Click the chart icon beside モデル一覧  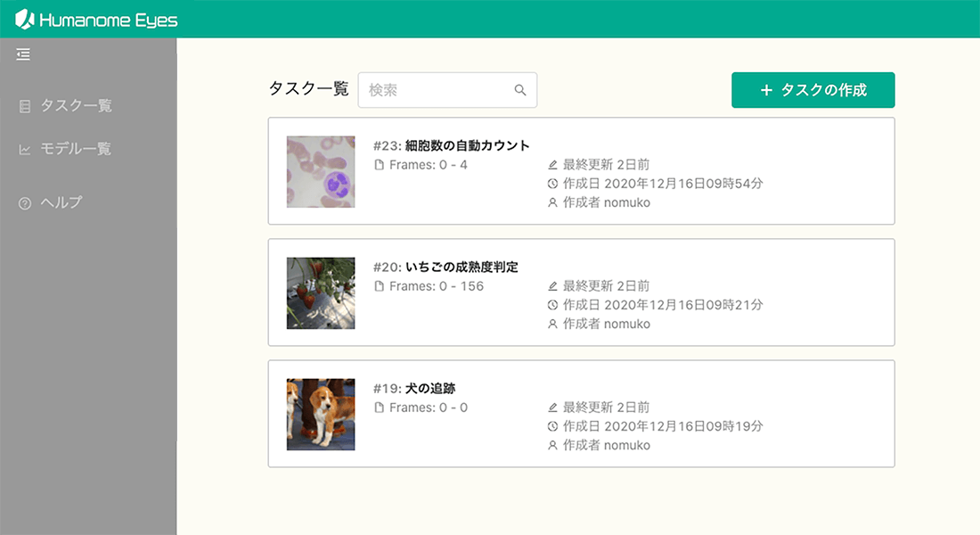pos(25,150)
